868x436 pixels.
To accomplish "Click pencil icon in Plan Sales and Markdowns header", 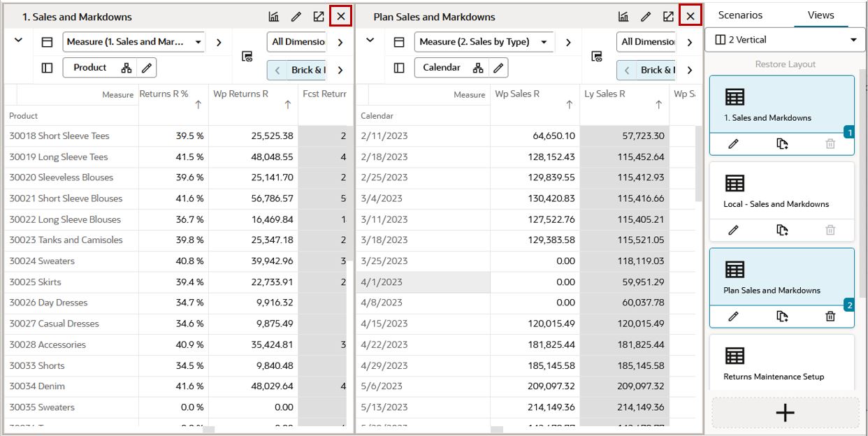I will click(x=646, y=16).
